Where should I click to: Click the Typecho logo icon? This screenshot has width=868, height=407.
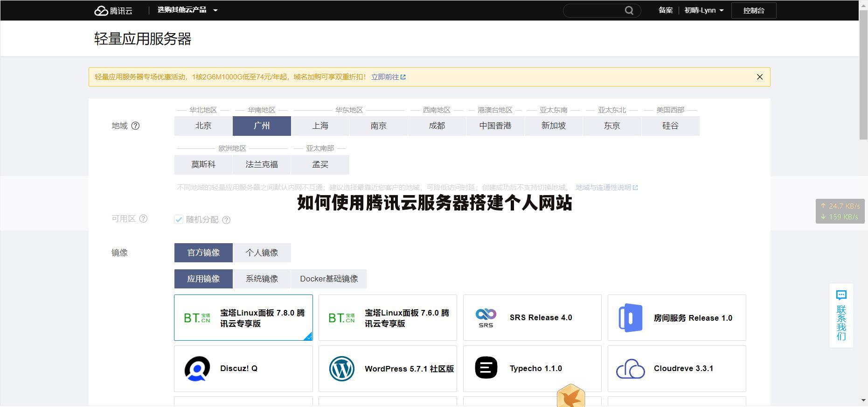[486, 368]
